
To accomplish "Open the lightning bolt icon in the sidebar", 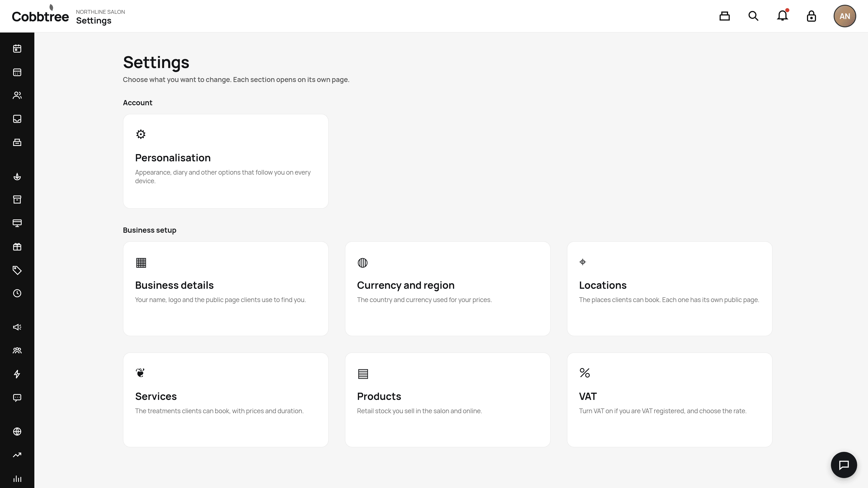I will (17, 374).
